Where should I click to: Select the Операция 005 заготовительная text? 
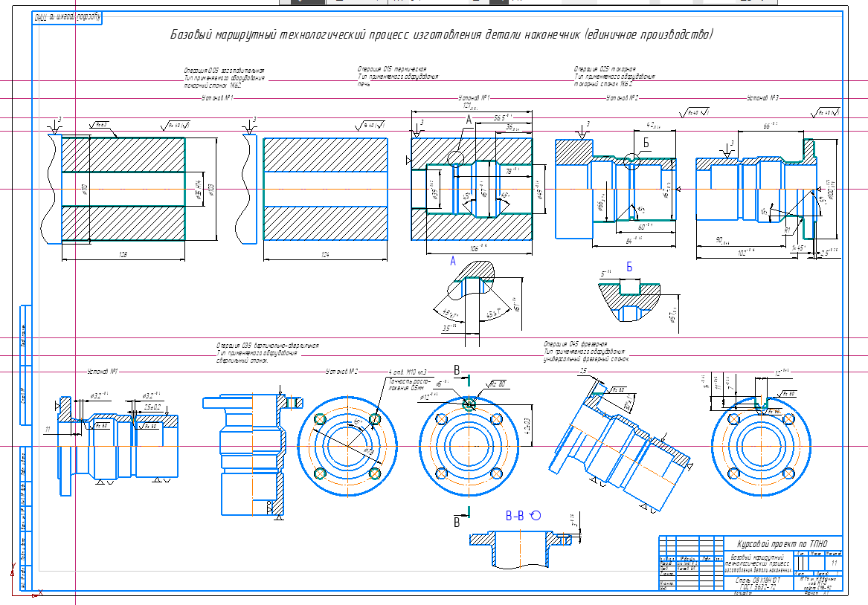click(x=224, y=71)
